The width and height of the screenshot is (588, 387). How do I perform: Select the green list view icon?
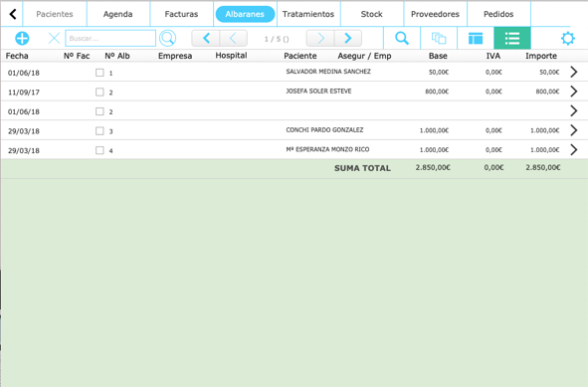pyautogui.click(x=512, y=38)
